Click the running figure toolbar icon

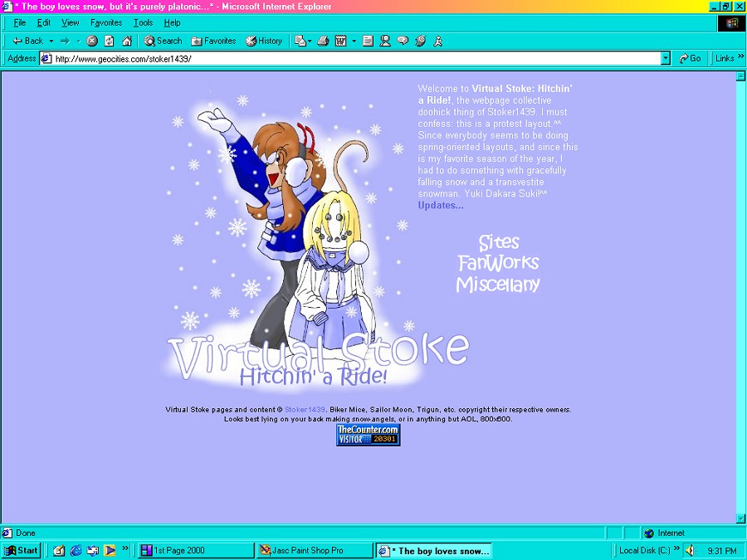437,41
